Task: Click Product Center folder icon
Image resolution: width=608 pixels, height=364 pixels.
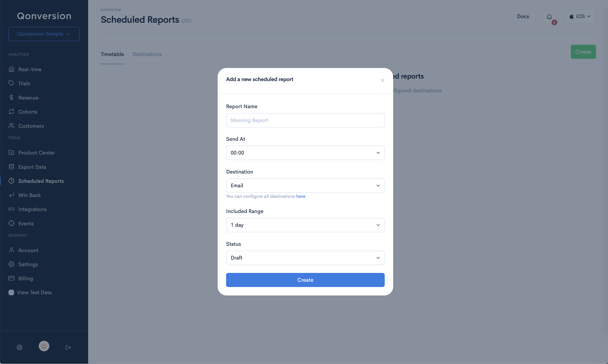Action: click(11, 153)
